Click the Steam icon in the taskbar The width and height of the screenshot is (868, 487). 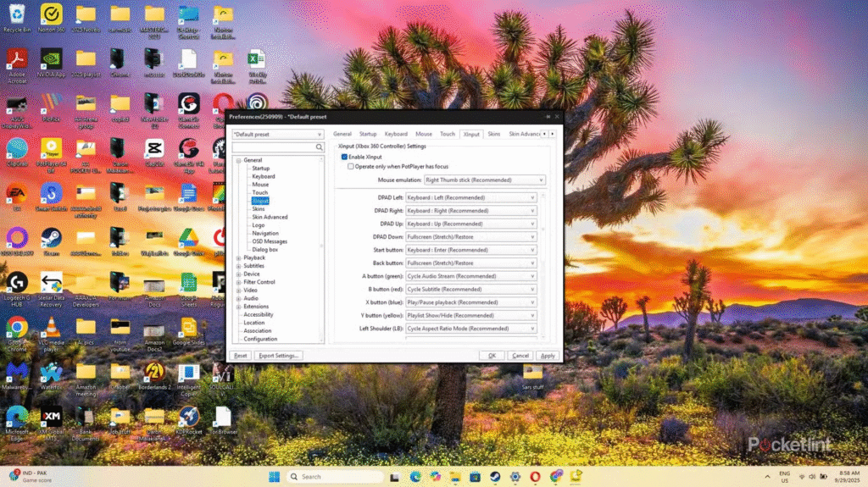(x=494, y=476)
